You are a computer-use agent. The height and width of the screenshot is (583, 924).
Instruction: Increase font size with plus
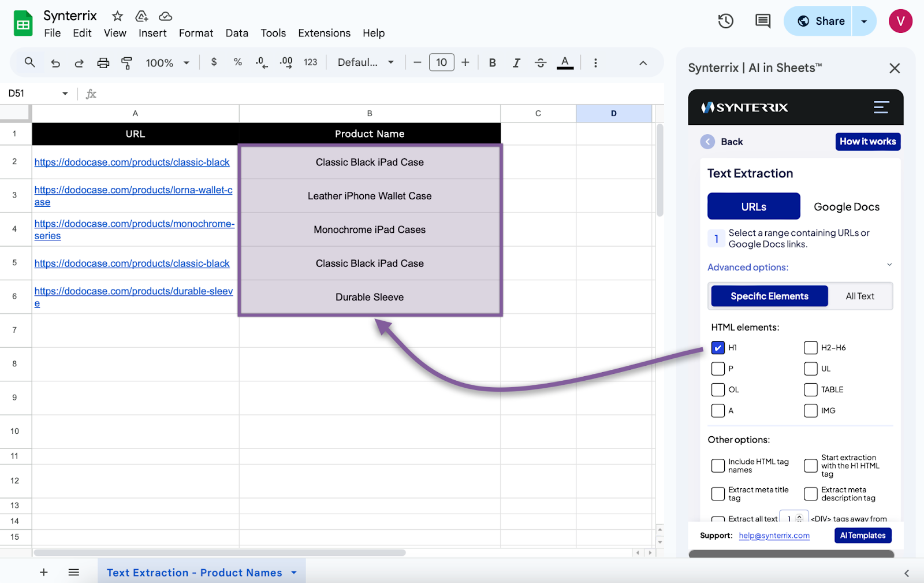point(465,62)
